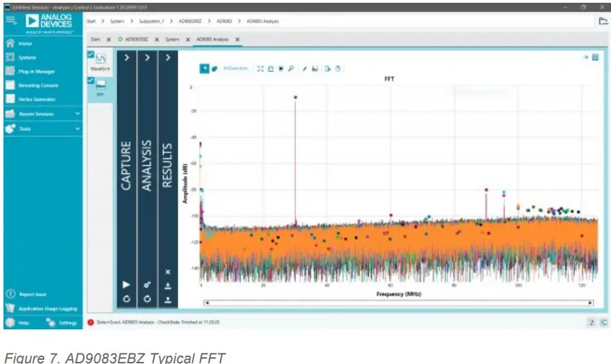Screen dimensions: 611x364
Task: Click Subsystem_1 in the breadcrumb
Action: point(152,21)
